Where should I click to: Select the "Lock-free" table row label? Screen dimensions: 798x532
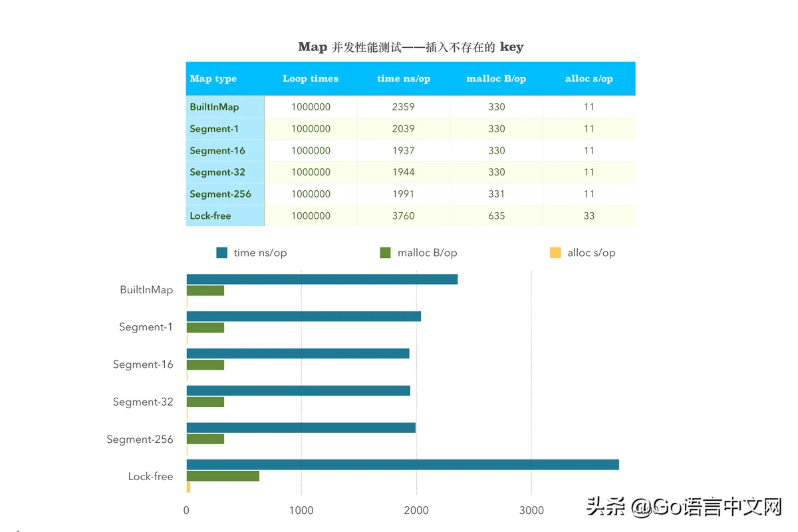(x=210, y=216)
